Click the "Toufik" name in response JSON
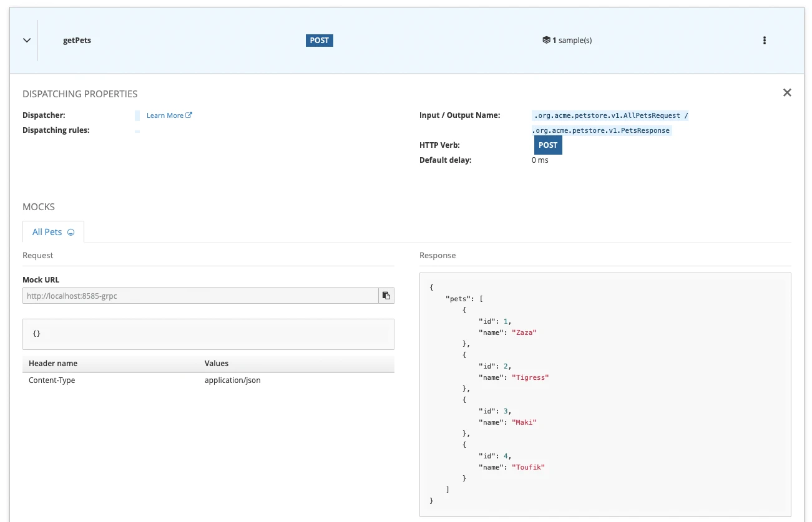The width and height of the screenshot is (812, 522). [x=528, y=467]
